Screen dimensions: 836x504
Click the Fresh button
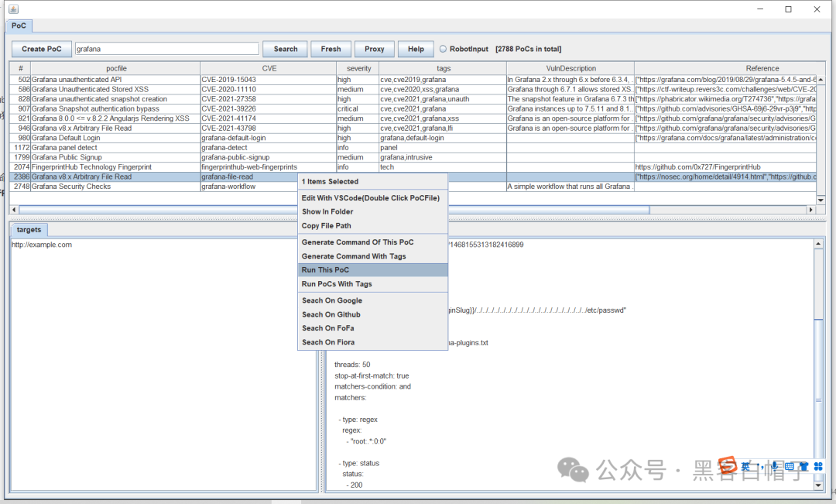pos(331,49)
